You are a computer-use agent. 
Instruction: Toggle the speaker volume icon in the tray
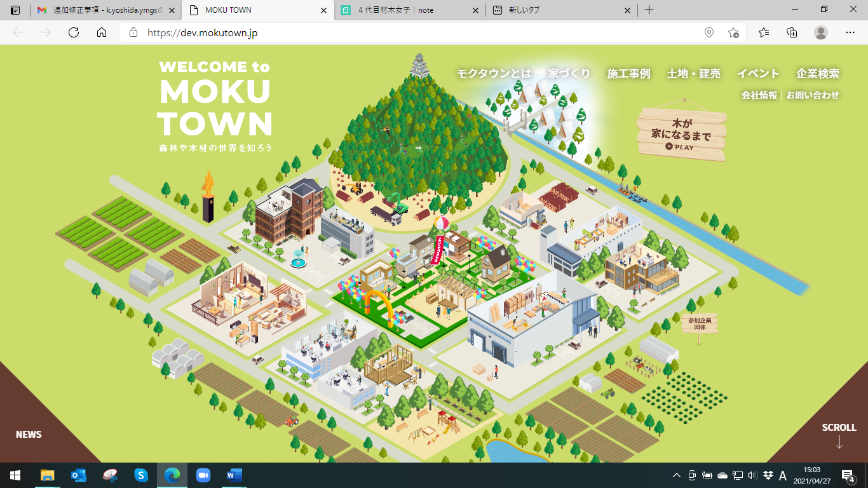tap(752, 475)
